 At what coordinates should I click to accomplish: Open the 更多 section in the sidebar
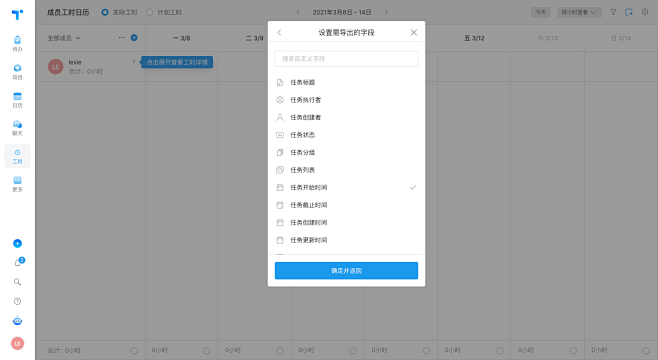pos(17,184)
